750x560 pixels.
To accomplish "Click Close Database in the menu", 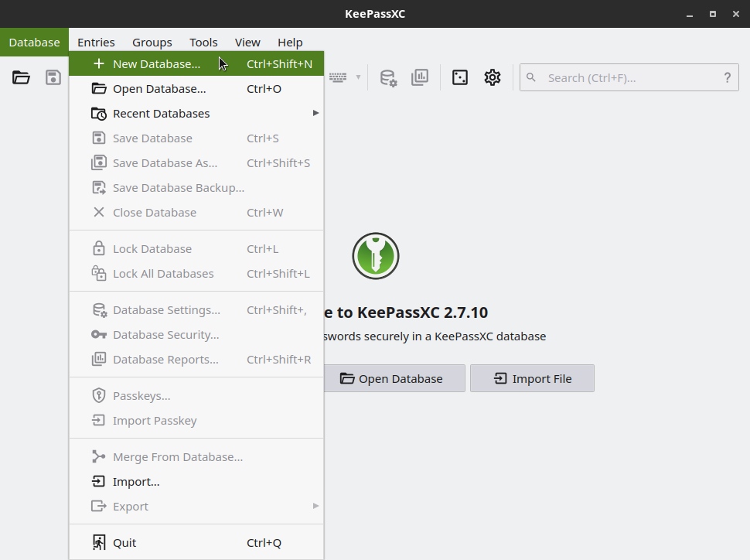I will tap(196, 213).
